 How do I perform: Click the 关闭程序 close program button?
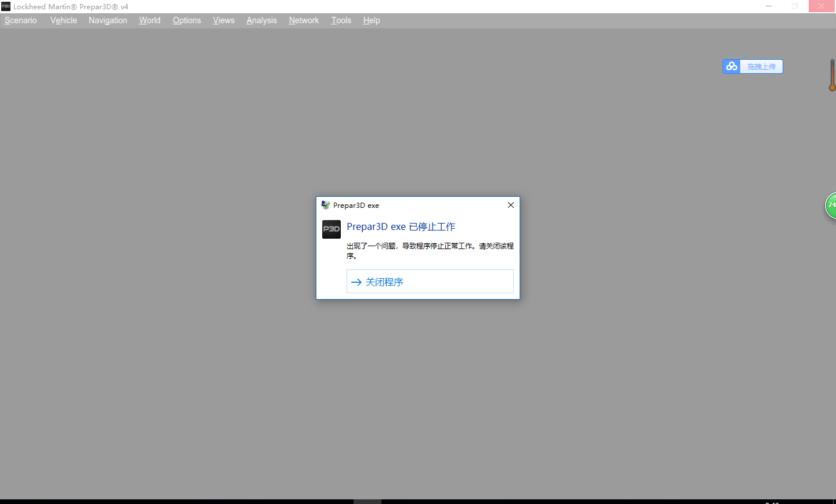click(x=430, y=282)
